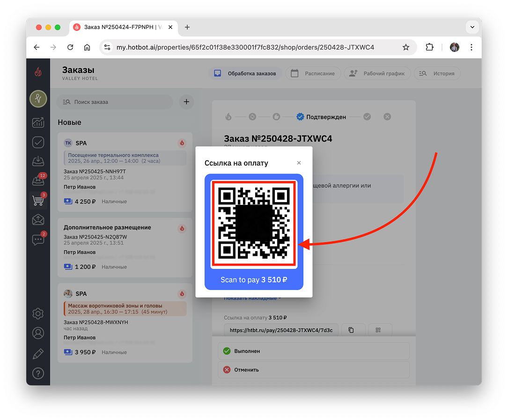This screenshot has height=420, width=508.
Task: Open browser extensions puzzle icon
Action: pyautogui.click(x=429, y=47)
